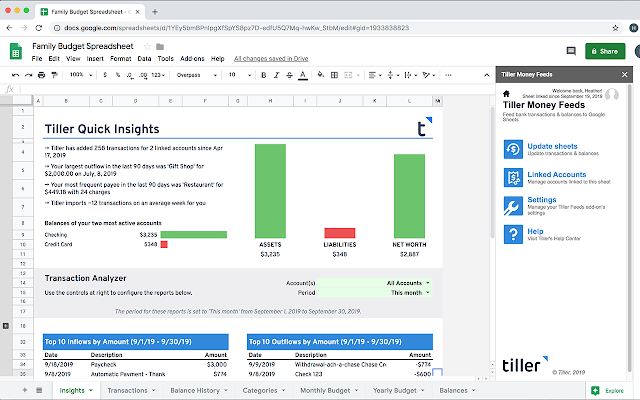Screen dimensions: 640x400
Task: Close the Tiller Money Feeds sidebar
Action: (624, 75)
